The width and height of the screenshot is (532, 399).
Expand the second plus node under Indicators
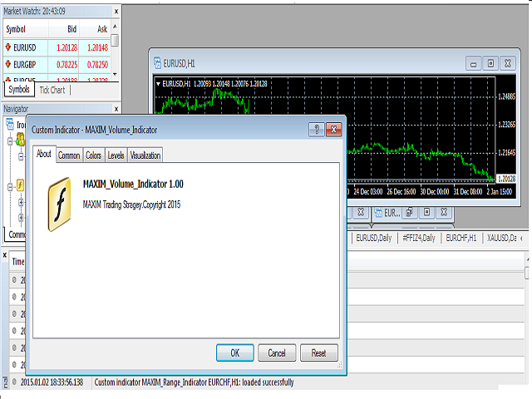pyautogui.click(x=21, y=218)
